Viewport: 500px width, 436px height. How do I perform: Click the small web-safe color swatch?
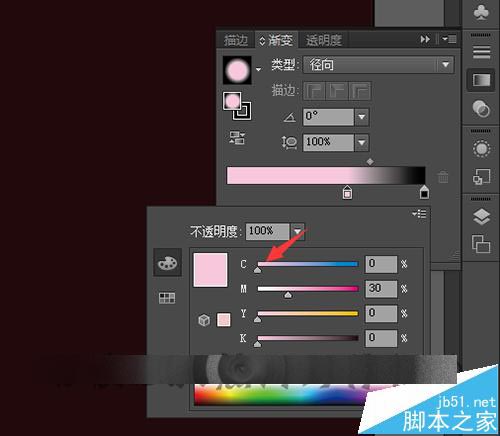click(223, 320)
